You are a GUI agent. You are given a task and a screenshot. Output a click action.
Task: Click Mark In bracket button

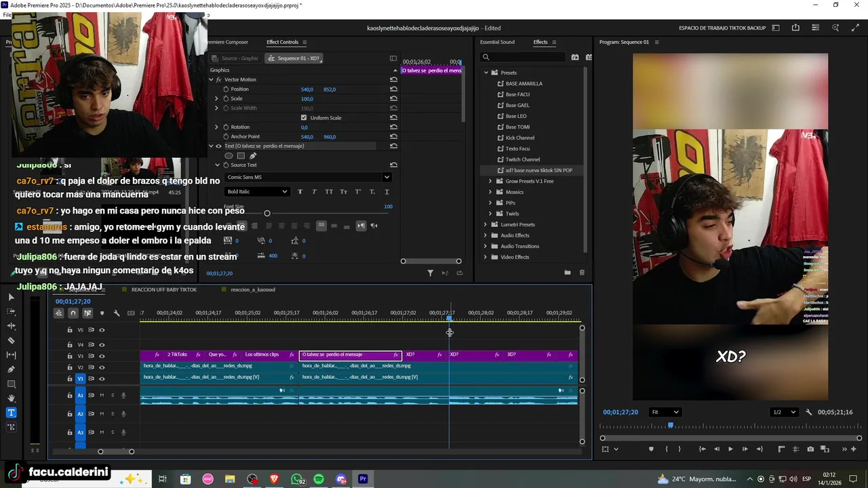pyautogui.click(x=667, y=449)
